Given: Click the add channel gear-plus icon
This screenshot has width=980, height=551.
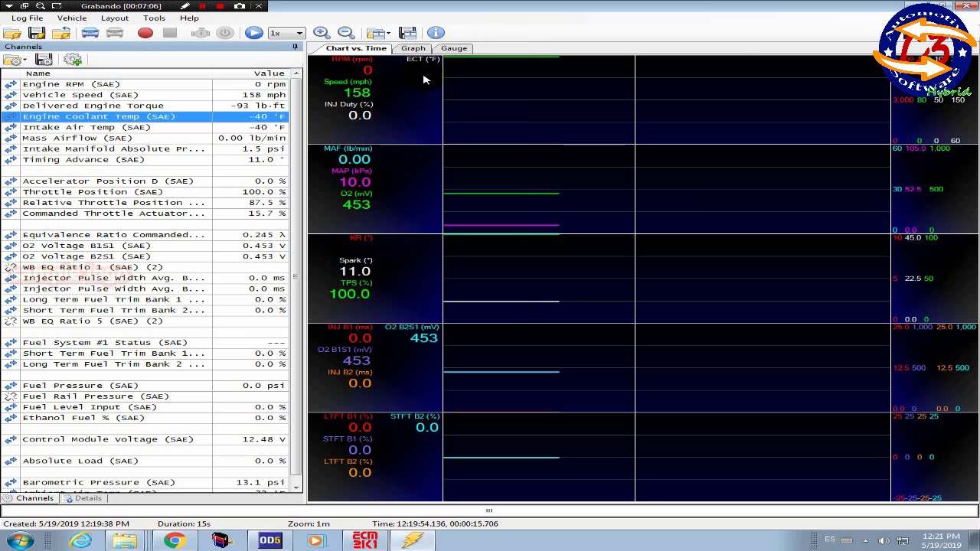Looking at the screenshot, I should pyautogui.click(x=73, y=60).
